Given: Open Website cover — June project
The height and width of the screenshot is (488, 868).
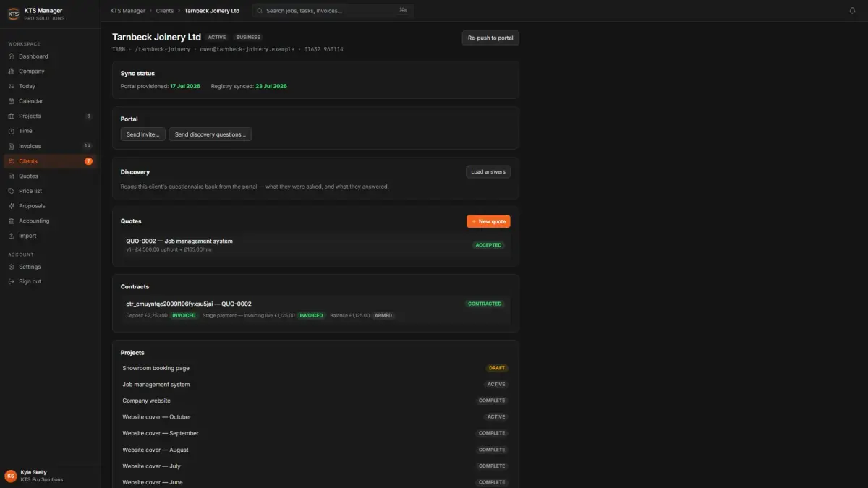Looking at the screenshot, I should tap(315, 482).
